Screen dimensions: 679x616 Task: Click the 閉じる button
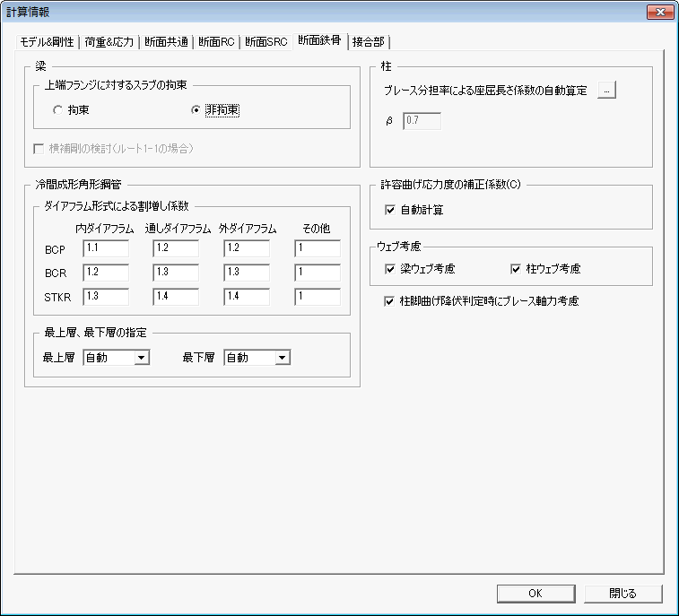tap(622, 593)
